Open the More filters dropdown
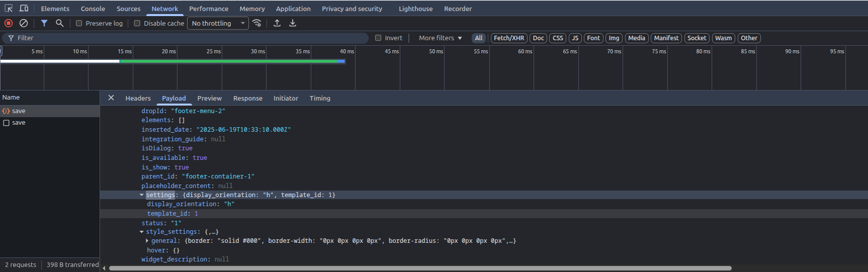 click(x=440, y=38)
